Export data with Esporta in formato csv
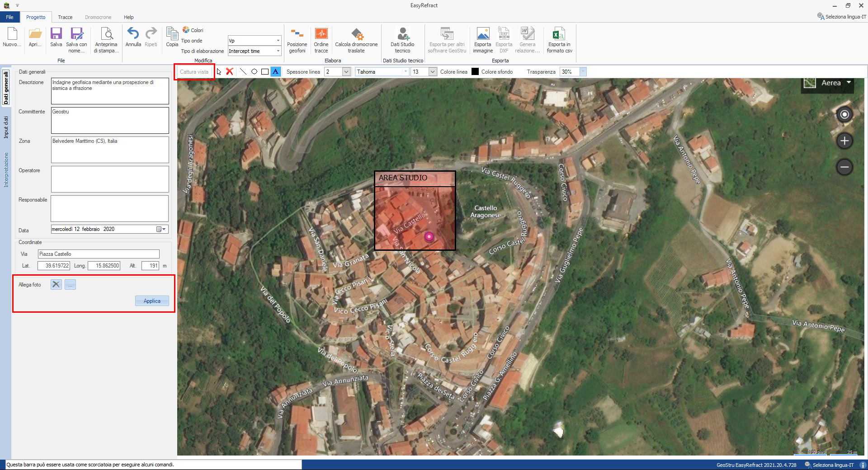The image size is (868, 470). (x=559, y=40)
